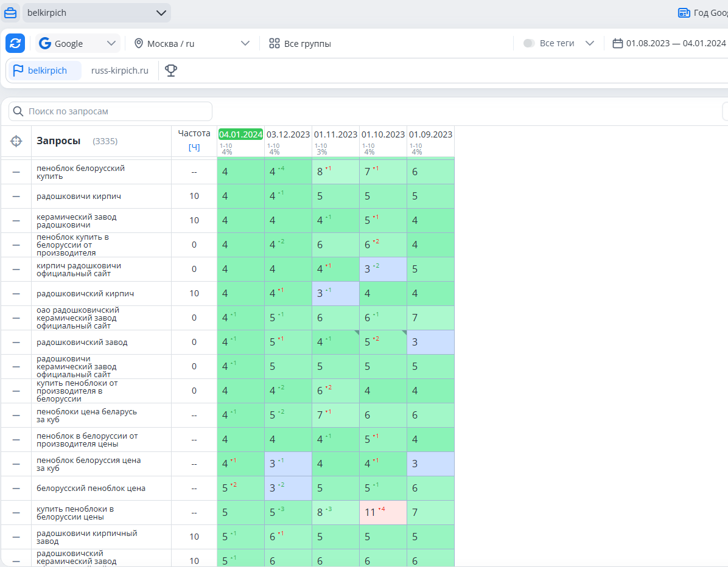This screenshot has width=728, height=567.
Task: Click the pink 11 position cell
Action: (x=383, y=512)
